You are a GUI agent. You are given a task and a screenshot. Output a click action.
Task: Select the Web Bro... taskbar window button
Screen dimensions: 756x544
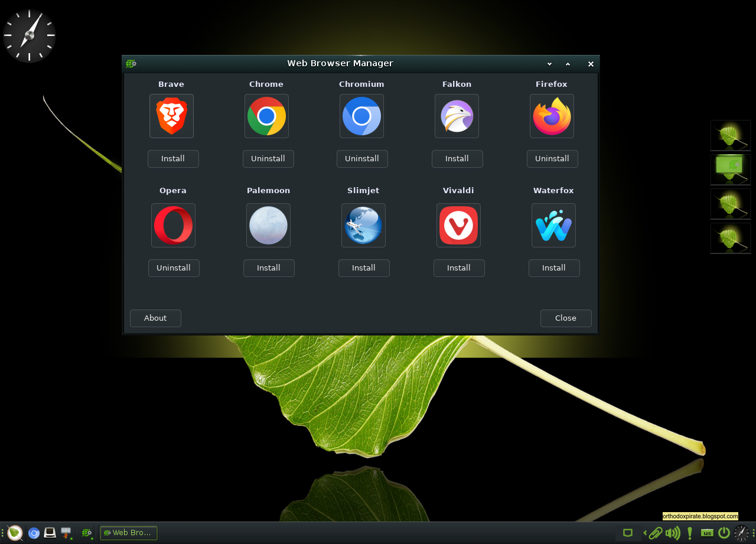(129, 533)
